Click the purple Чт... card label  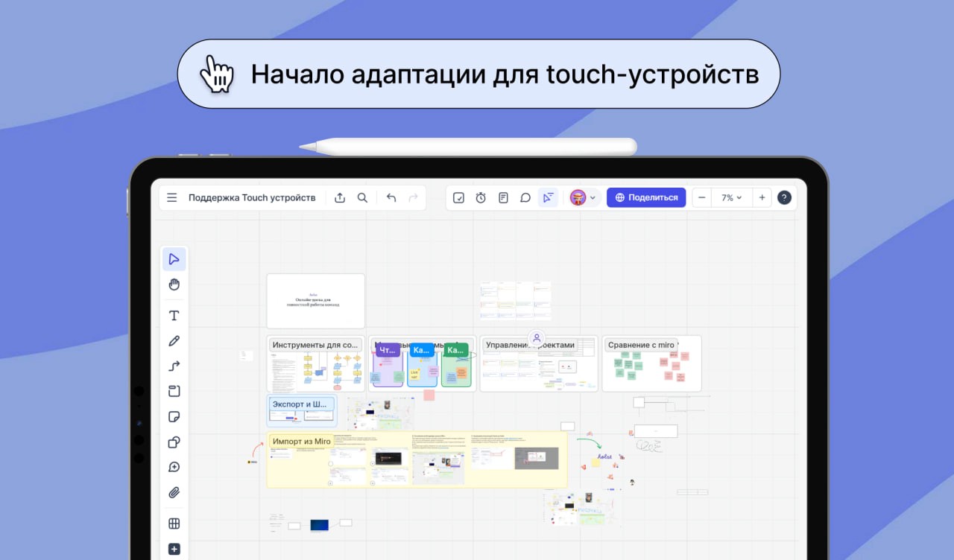[388, 350]
